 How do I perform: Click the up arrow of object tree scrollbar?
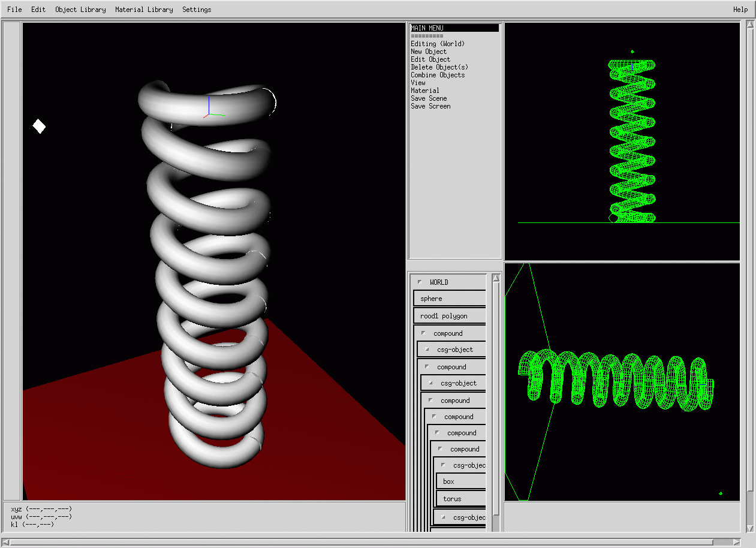496,278
